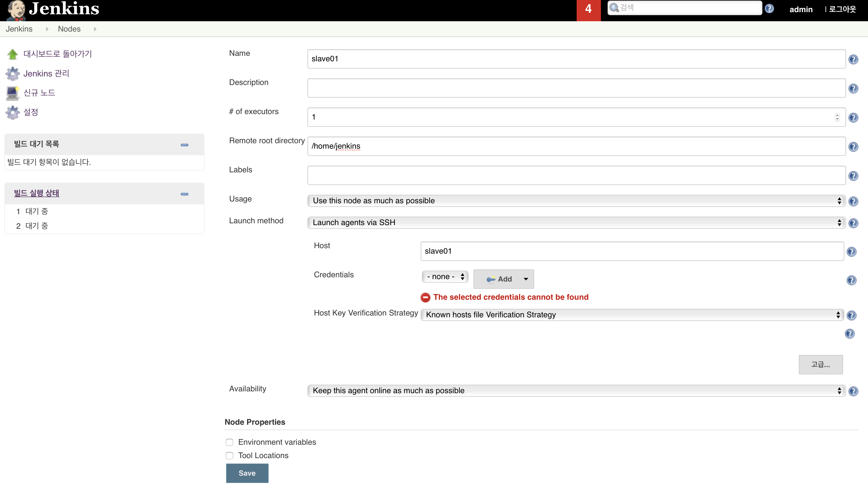Click help icon beside the search box

[769, 9]
